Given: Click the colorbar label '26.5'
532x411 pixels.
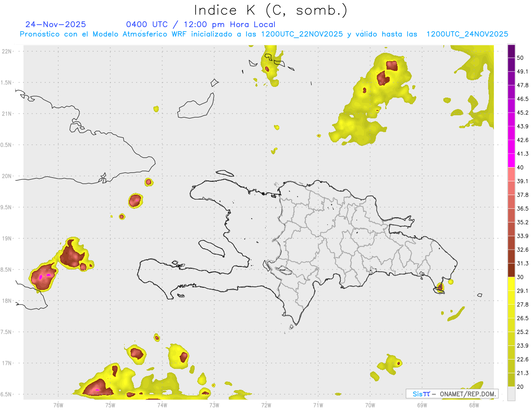Looking at the screenshot, I should click(x=523, y=318).
